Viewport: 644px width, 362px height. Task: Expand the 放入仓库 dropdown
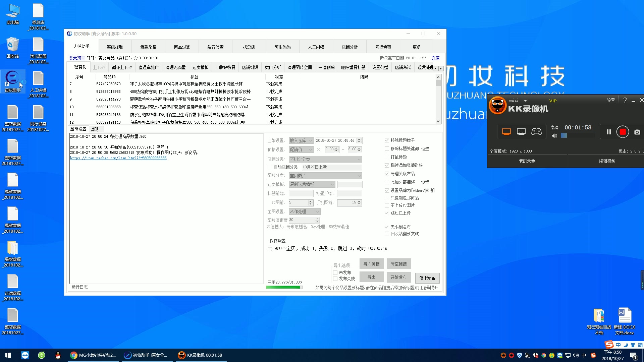(x=301, y=140)
